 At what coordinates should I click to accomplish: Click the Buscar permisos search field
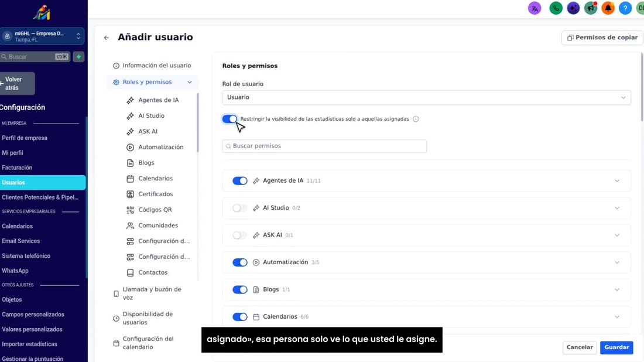324,146
